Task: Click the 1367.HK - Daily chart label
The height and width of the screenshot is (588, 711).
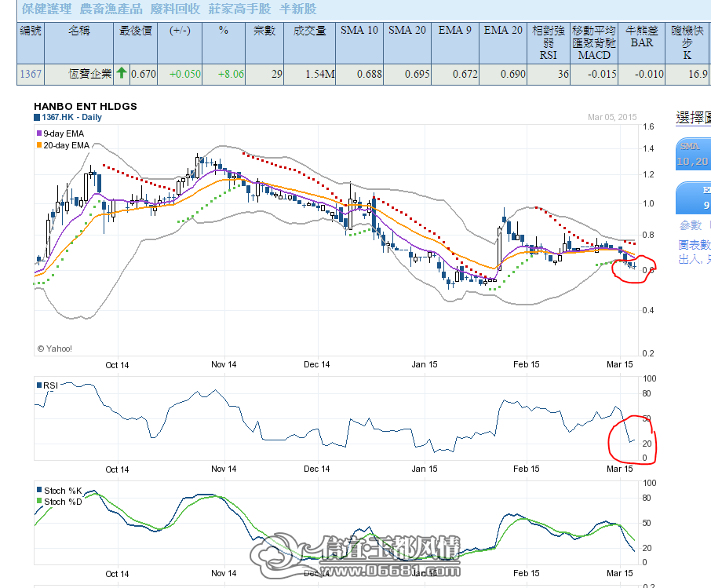Action: coord(71,117)
